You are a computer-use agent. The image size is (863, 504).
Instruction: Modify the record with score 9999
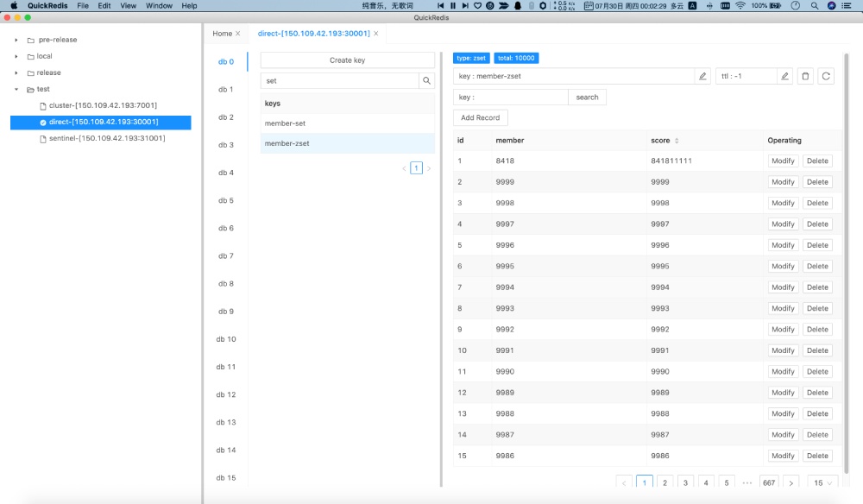[x=782, y=181]
